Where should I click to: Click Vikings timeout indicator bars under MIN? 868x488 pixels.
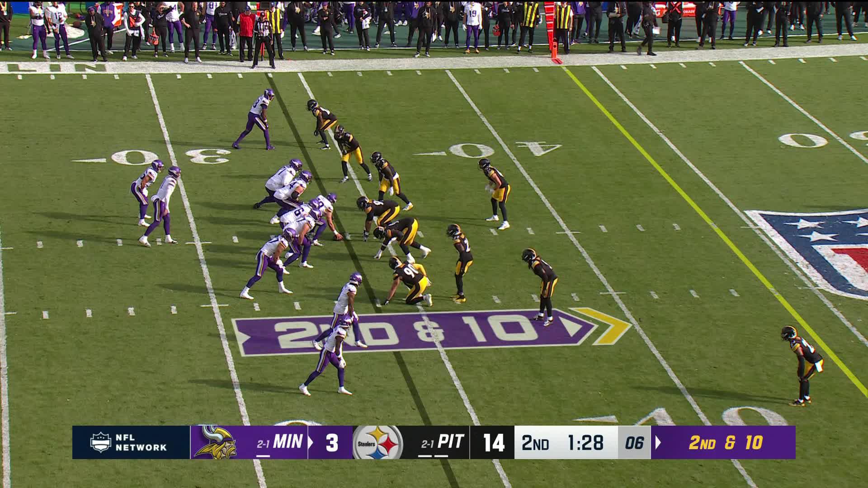[263, 455]
